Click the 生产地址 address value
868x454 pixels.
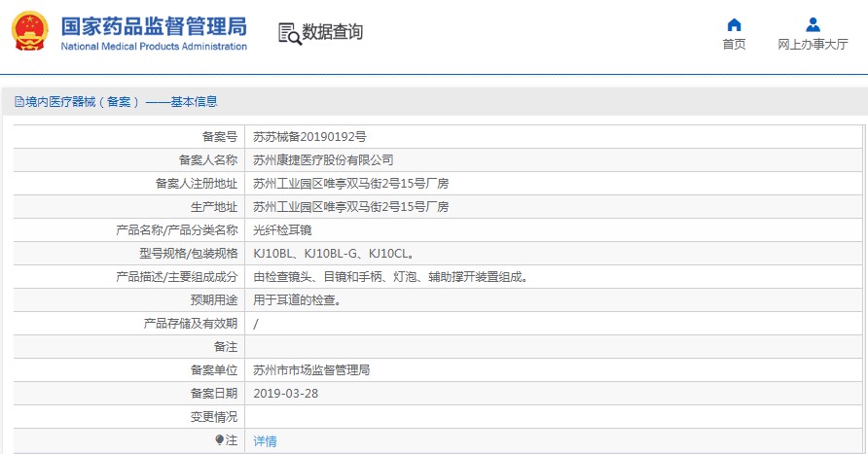pos(350,206)
